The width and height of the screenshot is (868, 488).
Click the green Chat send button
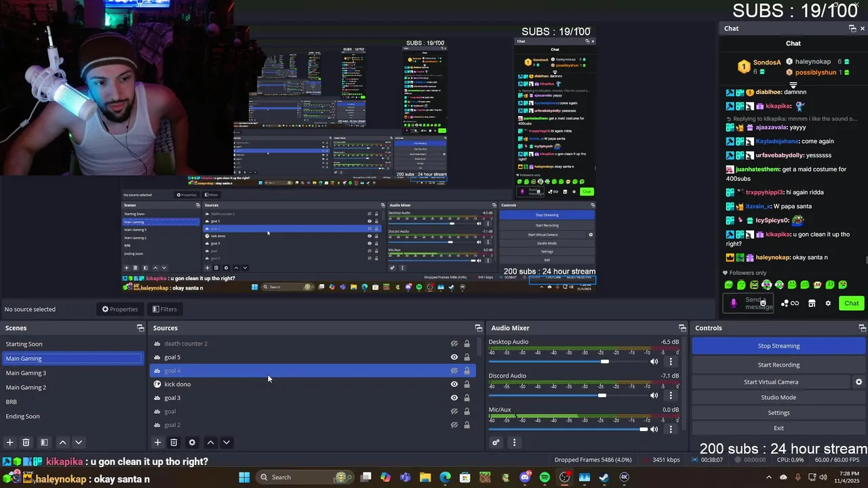click(851, 304)
